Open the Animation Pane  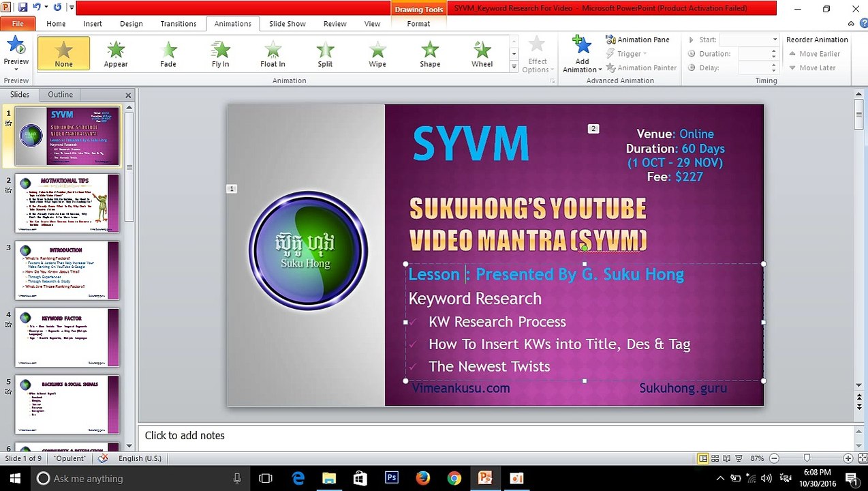(638, 40)
